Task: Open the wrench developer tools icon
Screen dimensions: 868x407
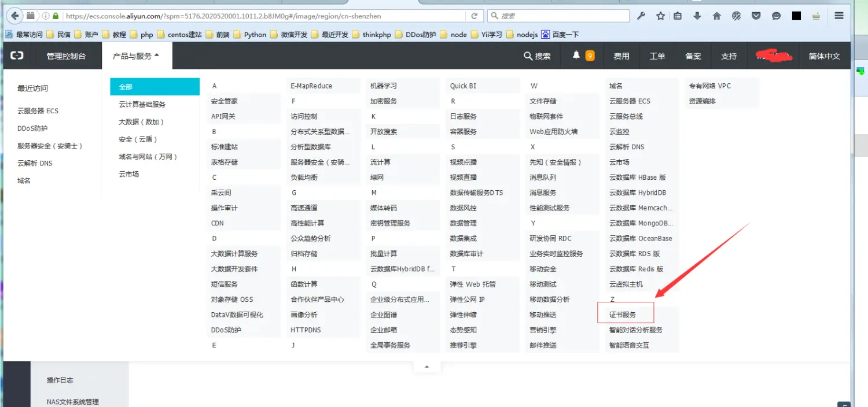Action: (641, 16)
